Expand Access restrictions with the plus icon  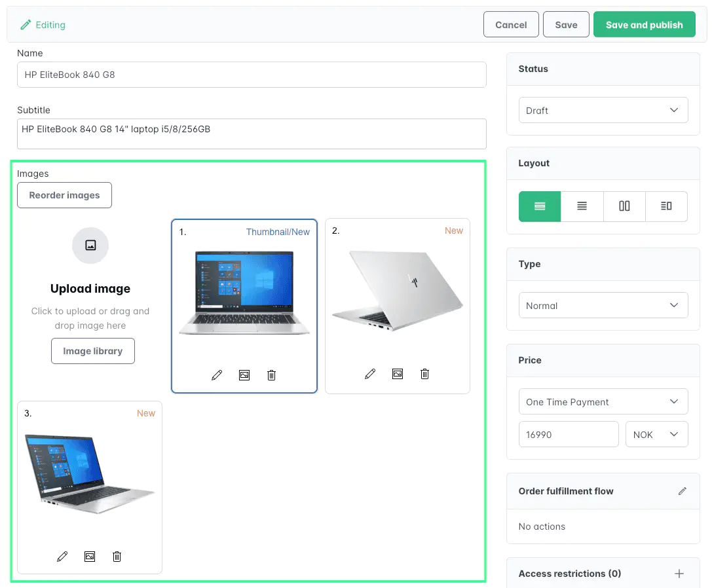(x=679, y=573)
